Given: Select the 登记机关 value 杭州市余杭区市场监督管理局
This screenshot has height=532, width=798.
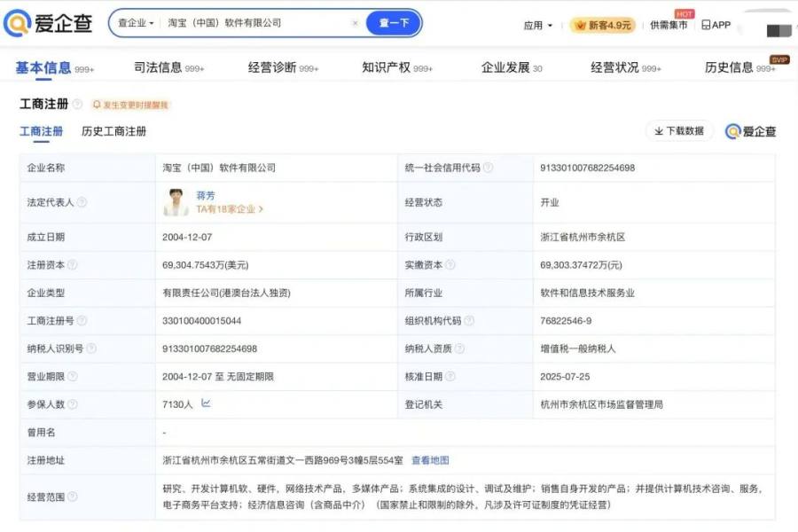Looking at the screenshot, I should [x=601, y=404].
